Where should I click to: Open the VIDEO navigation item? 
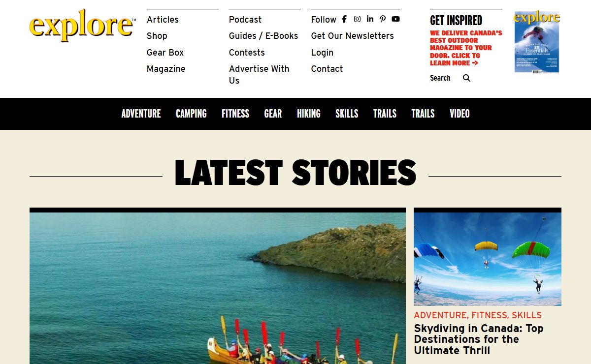pyautogui.click(x=460, y=114)
